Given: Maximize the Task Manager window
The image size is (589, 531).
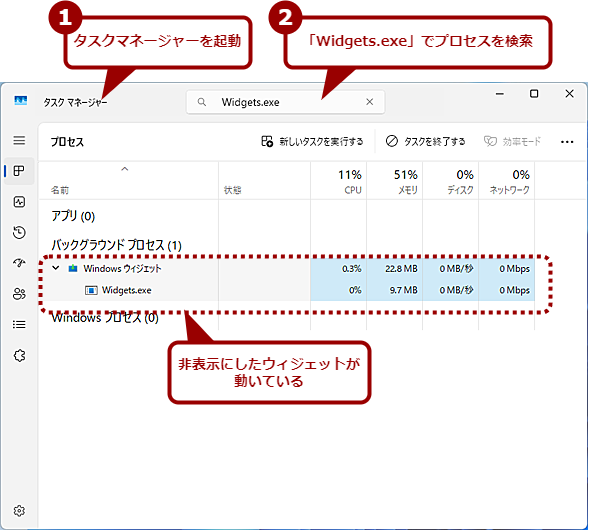Looking at the screenshot, I should [534, 94].
